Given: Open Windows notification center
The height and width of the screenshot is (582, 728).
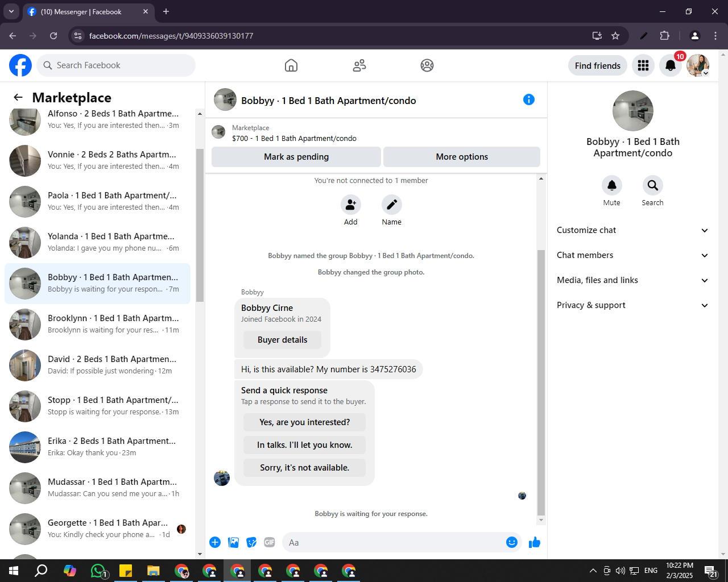Looking at the screenshot, I should tap(711, 571).
